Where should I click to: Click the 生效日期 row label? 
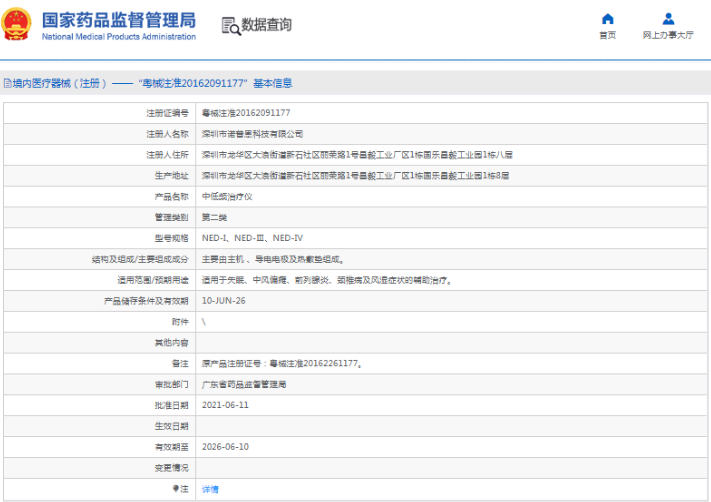coord(171,426)
